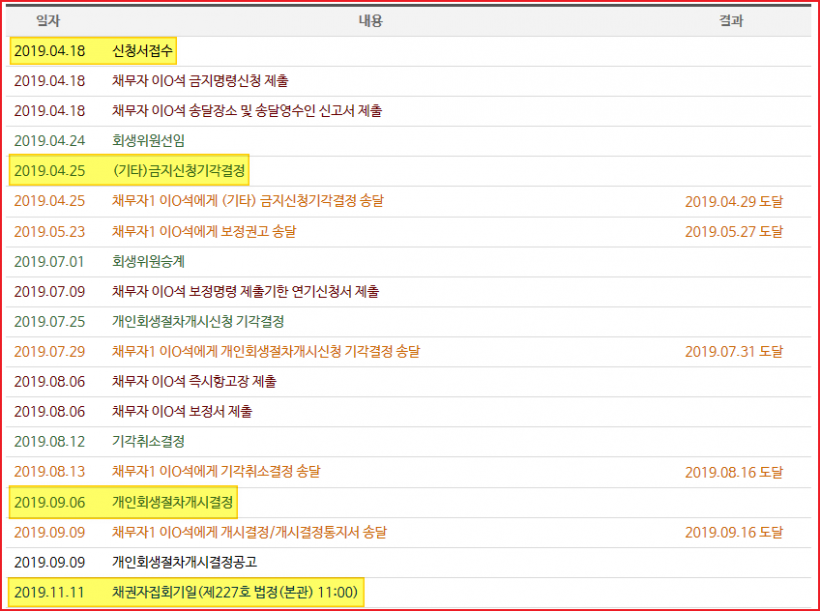Select date 2019.08.13
Screen dimensions: 820x611
49,471
